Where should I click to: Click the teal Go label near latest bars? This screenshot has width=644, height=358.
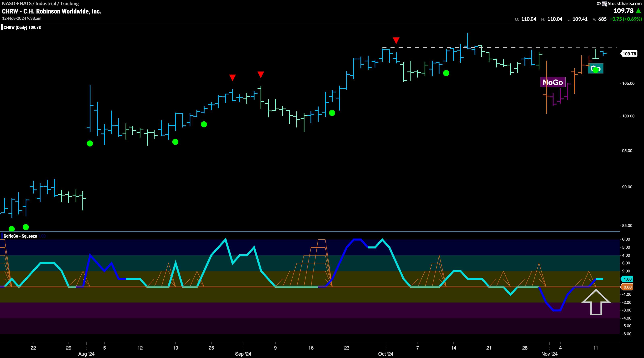click(x=596, y=68)
